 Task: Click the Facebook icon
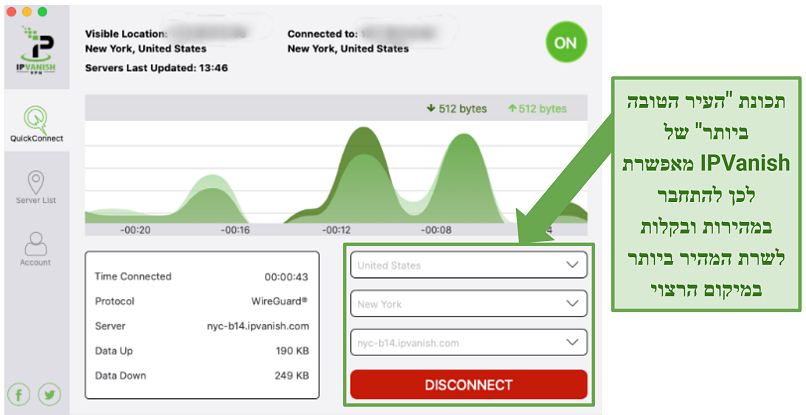coord(19,395)
